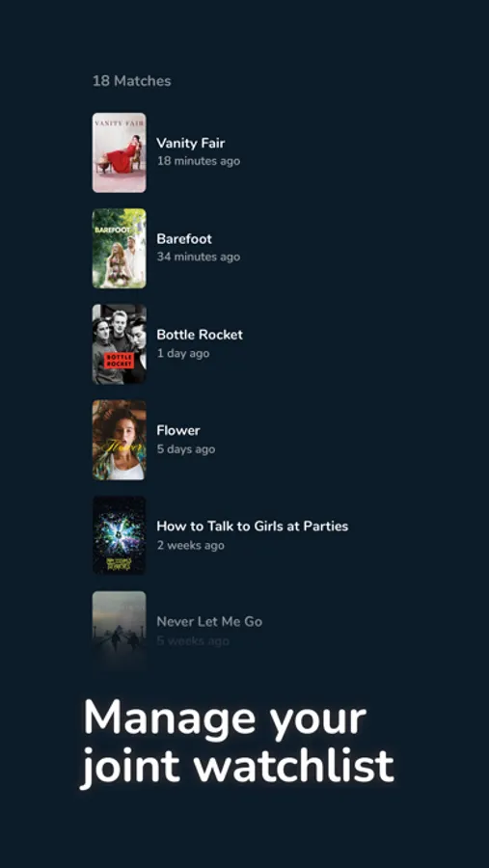This screenshot has width=489, height=868.
Task: Open the Flower title entry
Action: coord(178,431)
